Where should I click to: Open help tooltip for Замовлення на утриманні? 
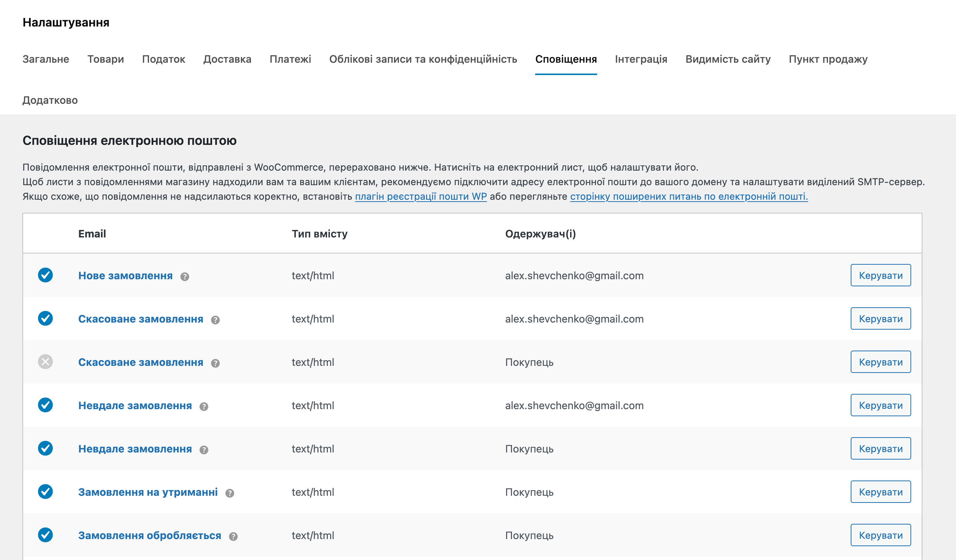(230, 492)
